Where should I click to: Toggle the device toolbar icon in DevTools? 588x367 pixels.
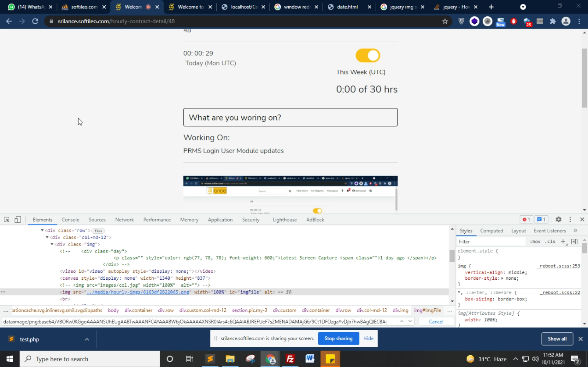[x=18, y=220]
